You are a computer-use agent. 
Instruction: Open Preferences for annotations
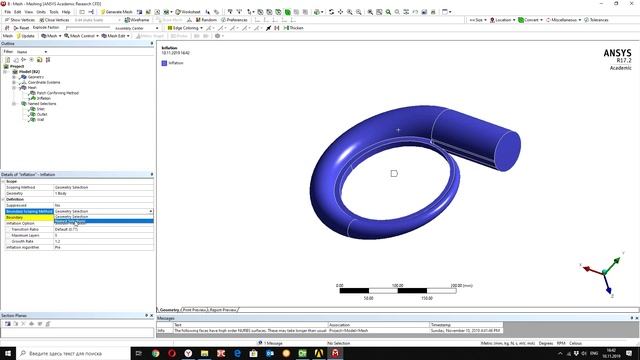click(234, 20)
